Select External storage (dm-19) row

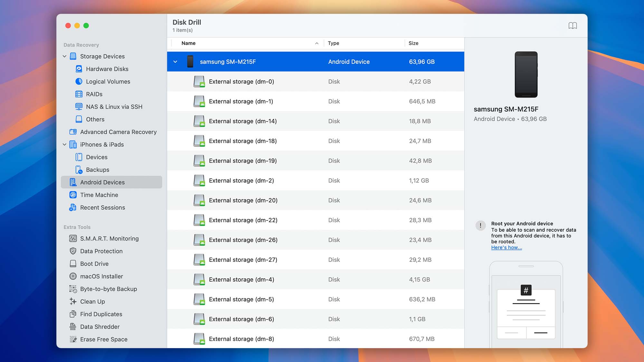316,161
